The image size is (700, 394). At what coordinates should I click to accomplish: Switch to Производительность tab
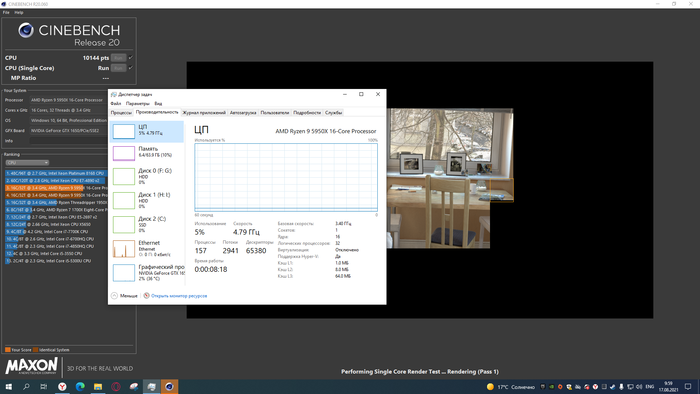coord(157,112)
